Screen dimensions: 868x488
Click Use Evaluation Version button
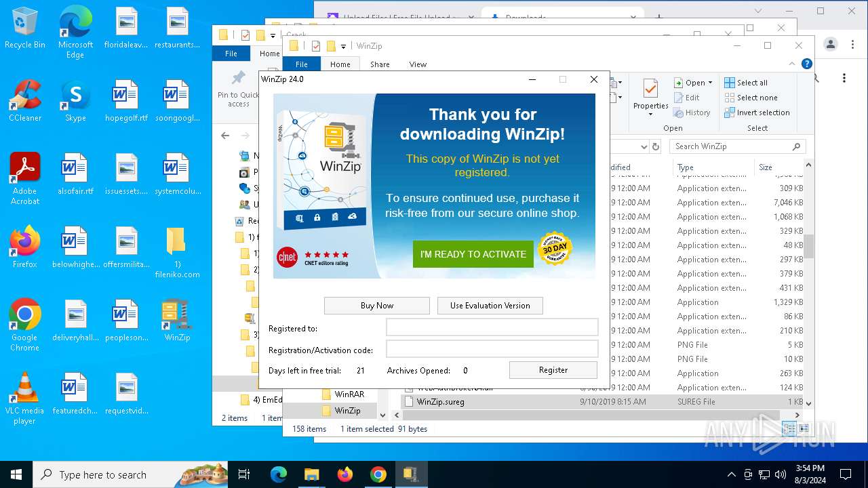(490, 306)
